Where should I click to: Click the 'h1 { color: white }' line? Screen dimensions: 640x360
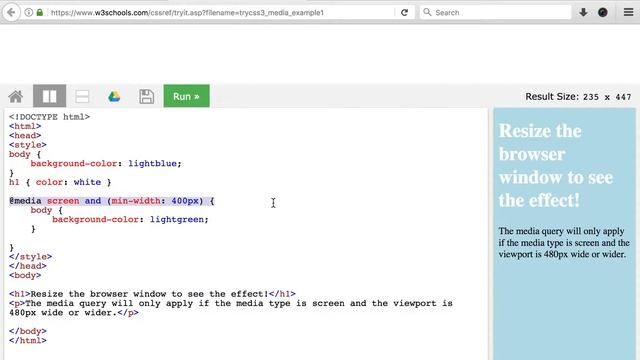click(x=60, y=182)
